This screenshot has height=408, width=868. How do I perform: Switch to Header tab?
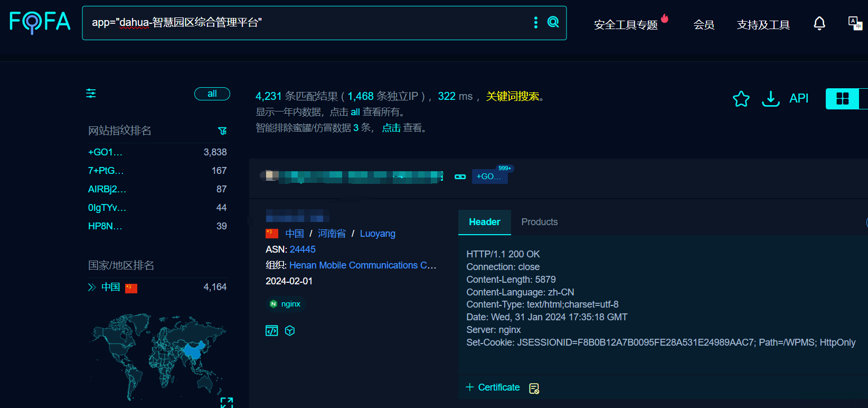click(485, 222)
